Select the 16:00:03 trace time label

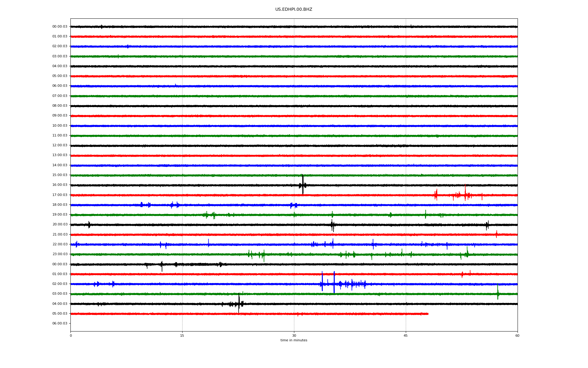[60, 185]
